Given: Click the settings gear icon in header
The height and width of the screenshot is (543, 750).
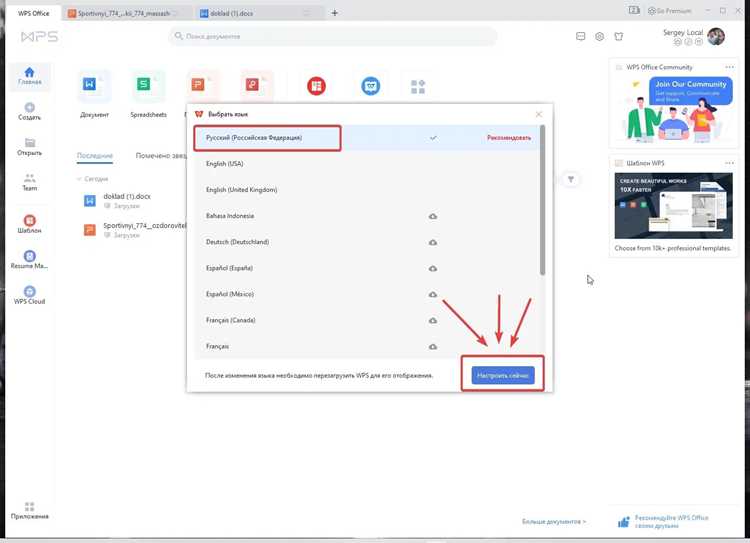Looking at the screenshot, I should click(x=599, y=36).
